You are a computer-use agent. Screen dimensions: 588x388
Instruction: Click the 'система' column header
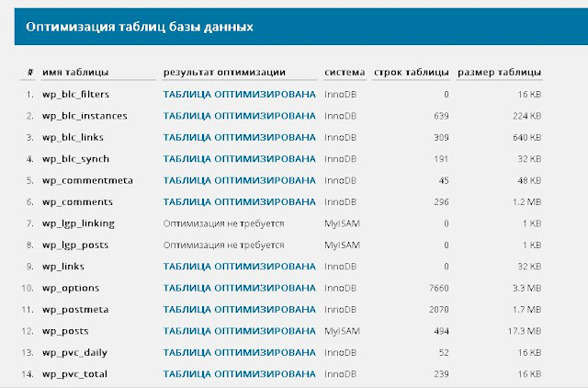(345, 72)
